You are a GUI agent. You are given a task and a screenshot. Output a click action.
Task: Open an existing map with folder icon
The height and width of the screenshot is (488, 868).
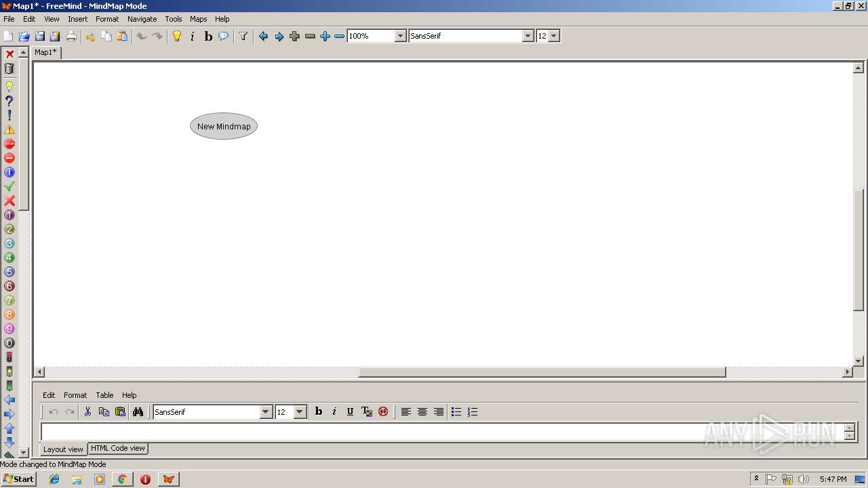point(24,36)
